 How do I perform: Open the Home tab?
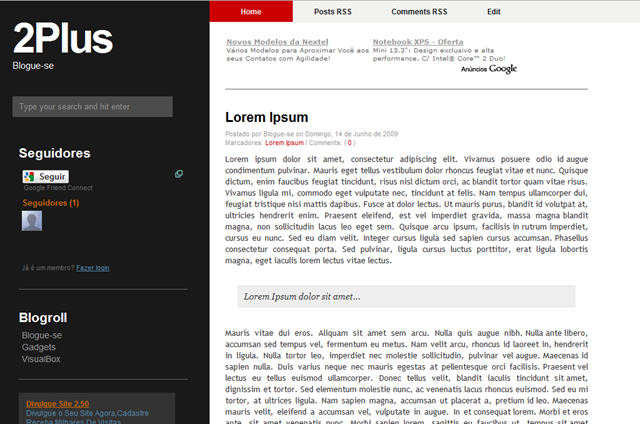[x=251, y=11]
